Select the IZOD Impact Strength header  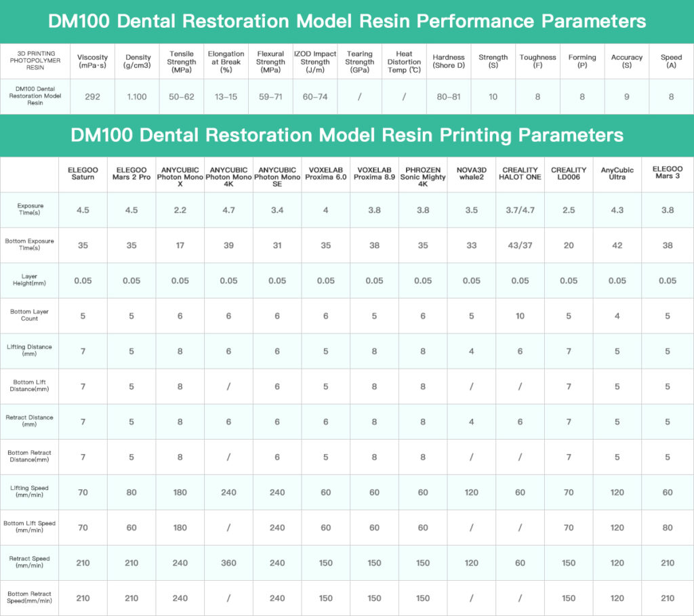tap(315, 62)
